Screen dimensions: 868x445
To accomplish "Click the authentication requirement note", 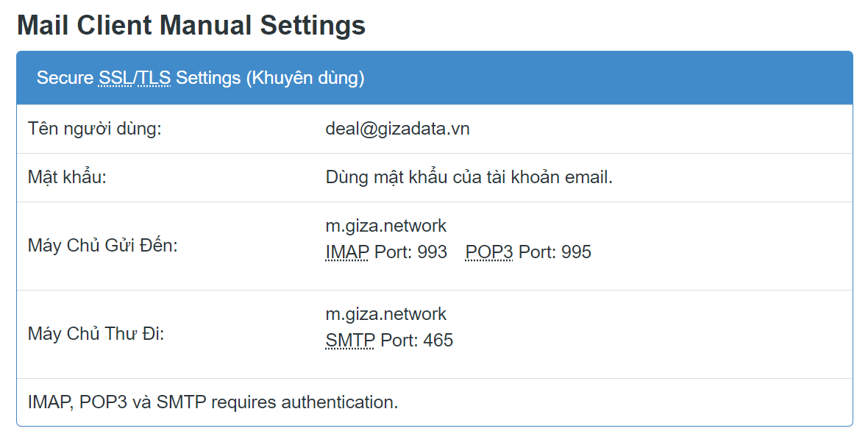I will 213,402.
